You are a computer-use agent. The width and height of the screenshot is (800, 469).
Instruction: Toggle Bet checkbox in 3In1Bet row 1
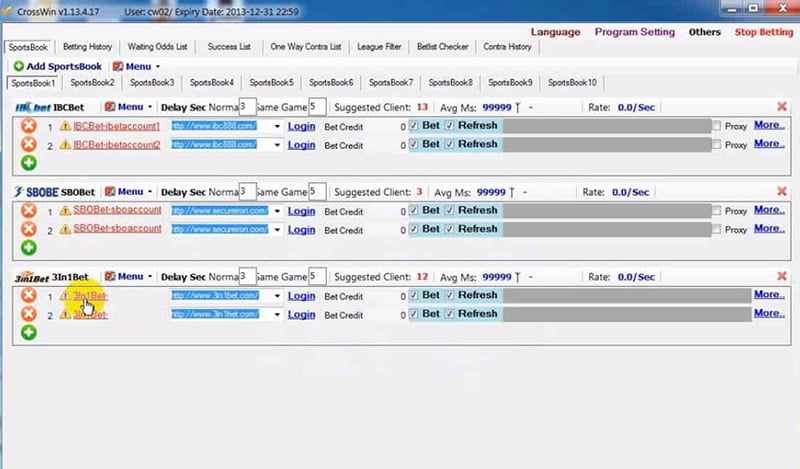tap(414, 295)
